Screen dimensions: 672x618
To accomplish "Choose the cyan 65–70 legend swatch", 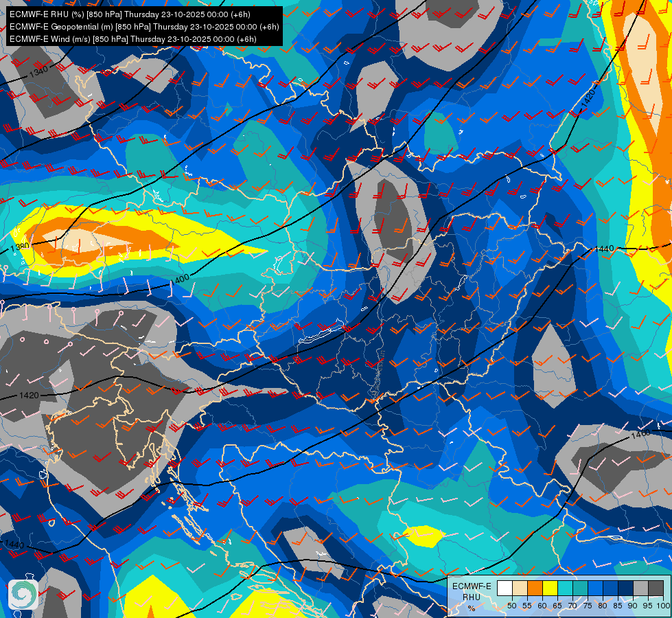I will click(x=565, y=588).
